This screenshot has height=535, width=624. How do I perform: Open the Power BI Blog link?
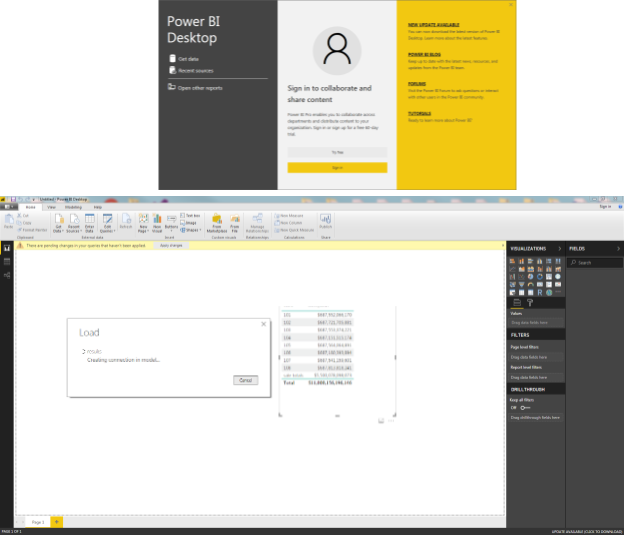click(424, 54)
